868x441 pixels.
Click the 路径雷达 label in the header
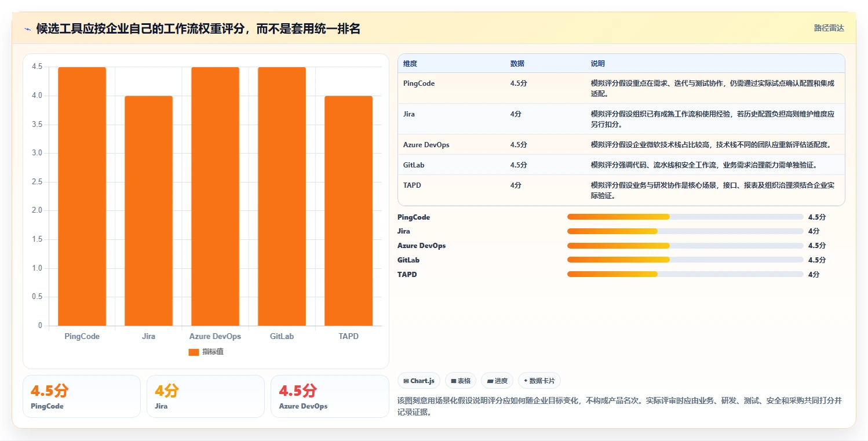[x=829, y=28]
